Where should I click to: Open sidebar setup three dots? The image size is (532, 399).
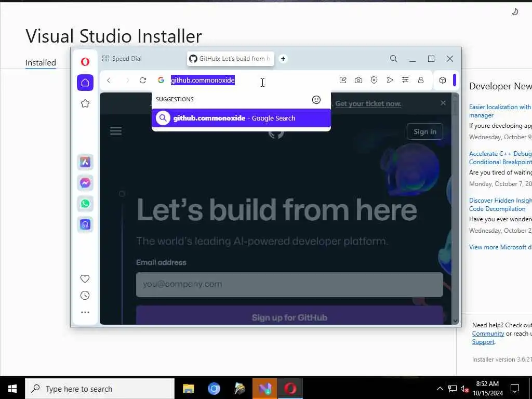coord(85,312)
